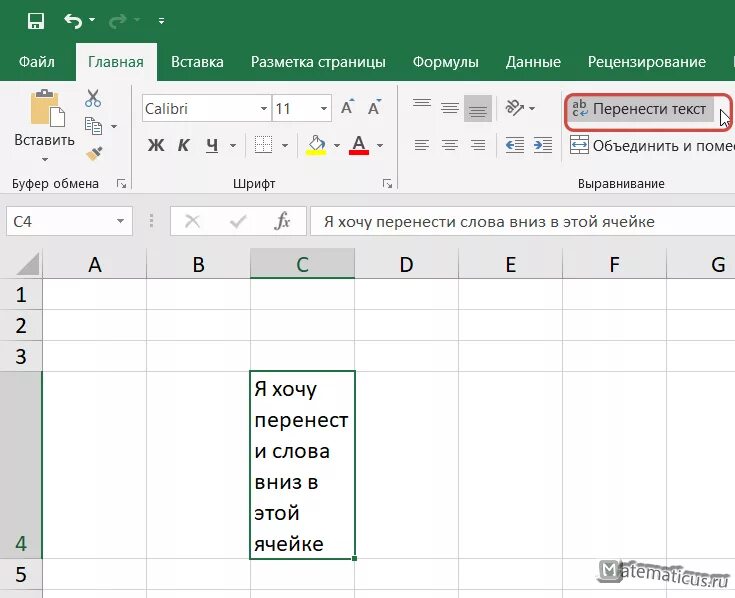Click the Decrease Indent icon
The width and height of the screenshot is (735, 598).
coord(515,145)
